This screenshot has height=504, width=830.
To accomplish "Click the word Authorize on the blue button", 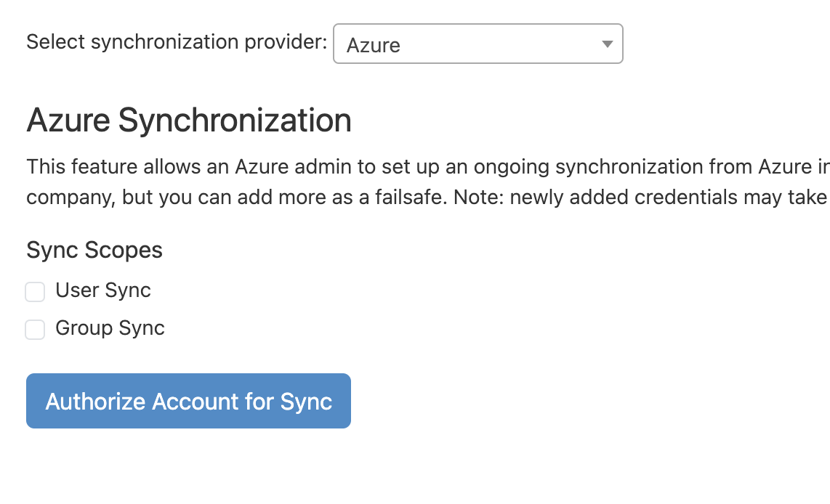I will 95,402.
